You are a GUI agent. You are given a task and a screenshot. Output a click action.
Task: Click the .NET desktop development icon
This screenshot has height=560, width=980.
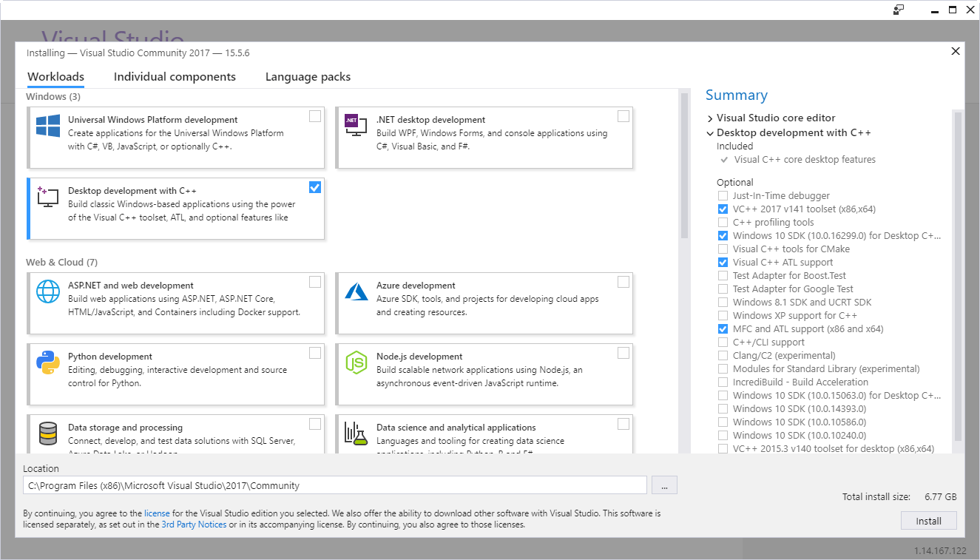(356, 125)
